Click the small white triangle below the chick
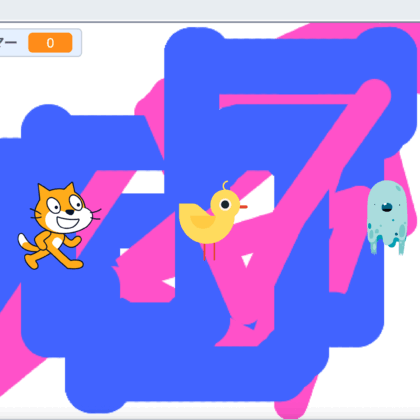Screen dimensions: 420x420 point(247,260)
